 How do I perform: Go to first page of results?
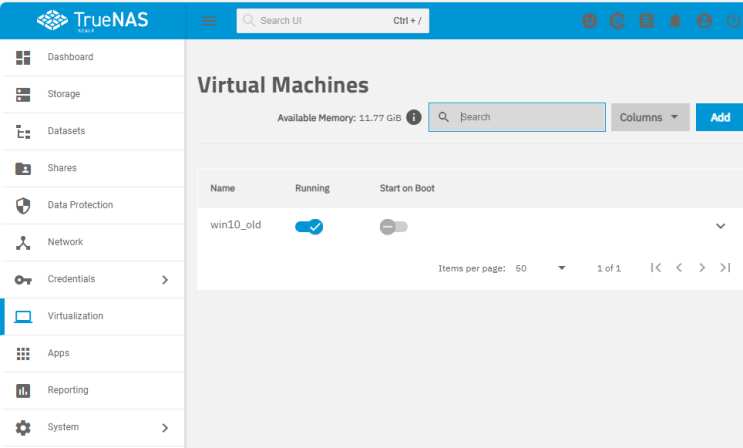click(656, 268)
